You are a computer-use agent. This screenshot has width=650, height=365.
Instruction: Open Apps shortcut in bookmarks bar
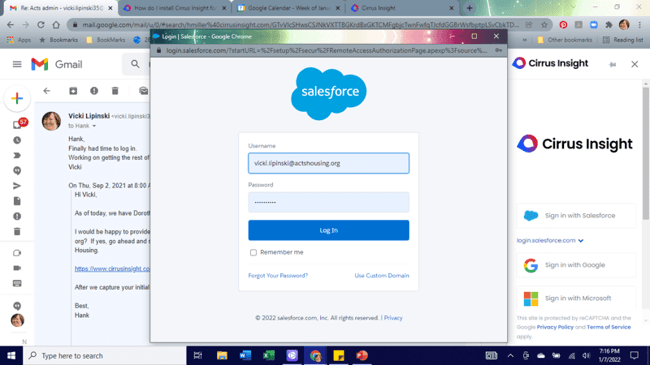(19, 40)
